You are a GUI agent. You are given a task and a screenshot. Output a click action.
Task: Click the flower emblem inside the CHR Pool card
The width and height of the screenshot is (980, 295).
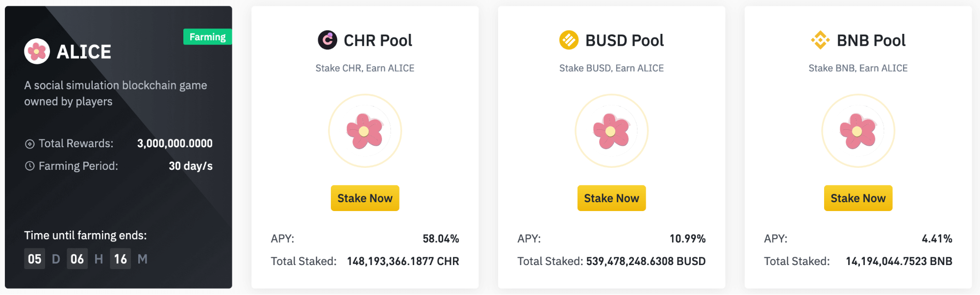point(365,130)
